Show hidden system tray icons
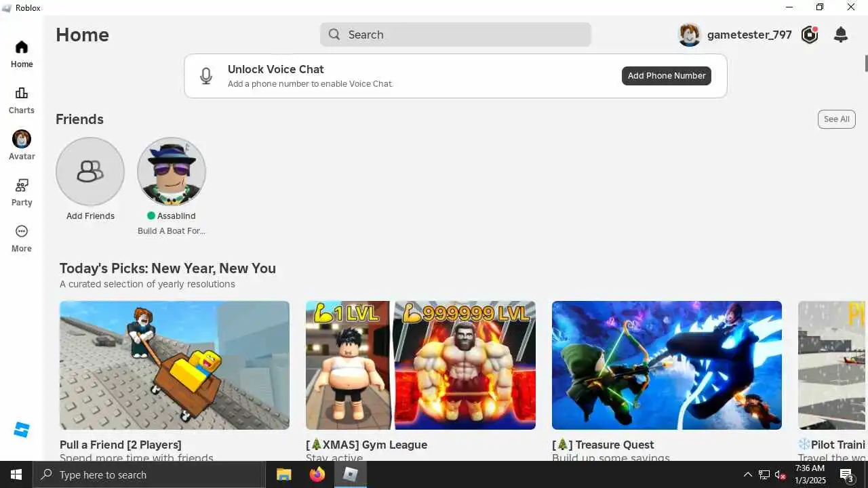This screenshot has height=488, width=868. [x=747, y=474]
